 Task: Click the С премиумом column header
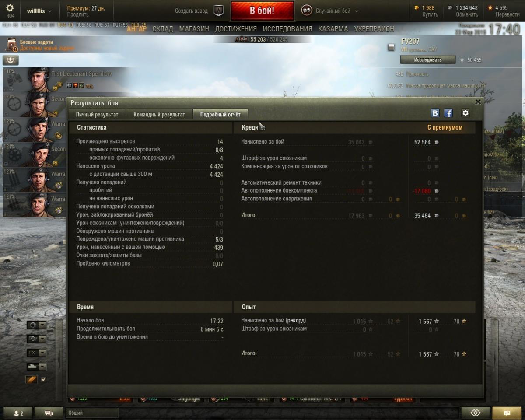pyautogui.click(x=444, y=128)
